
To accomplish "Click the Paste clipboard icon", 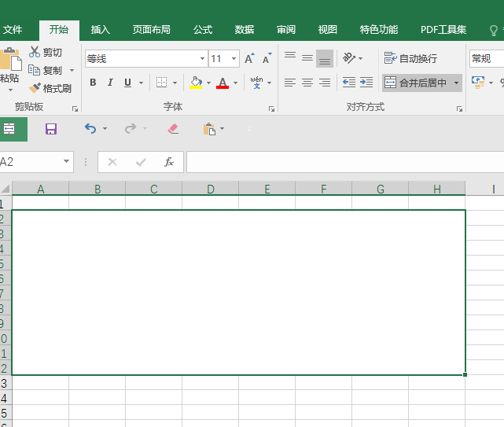I will click(x=10, y=59).
